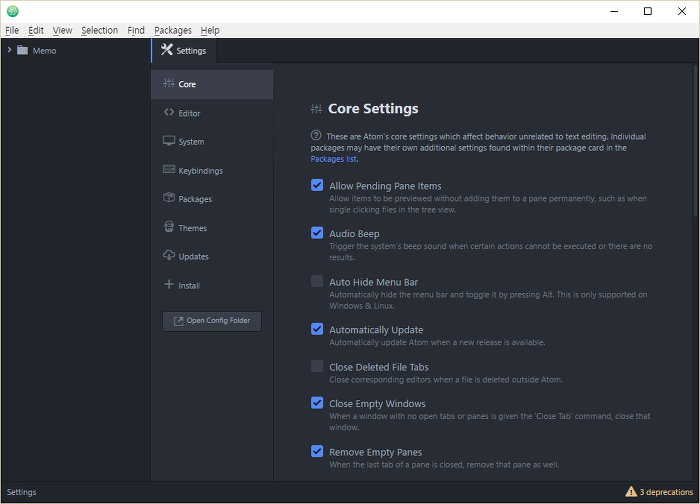Toggle Remove Empty Panes checkbox

[317, 451]
